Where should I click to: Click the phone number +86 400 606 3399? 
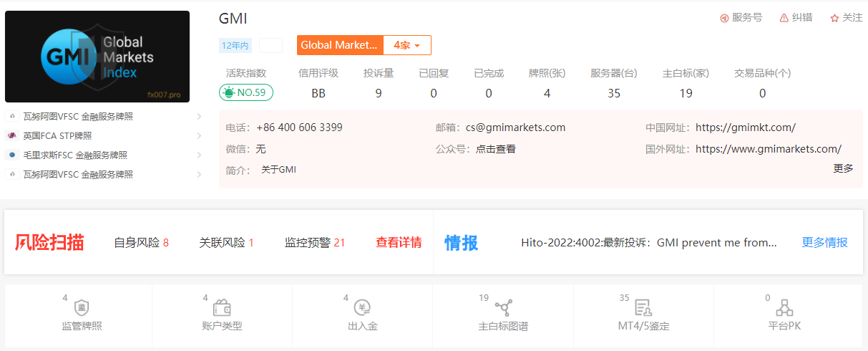tap(299, 128)
